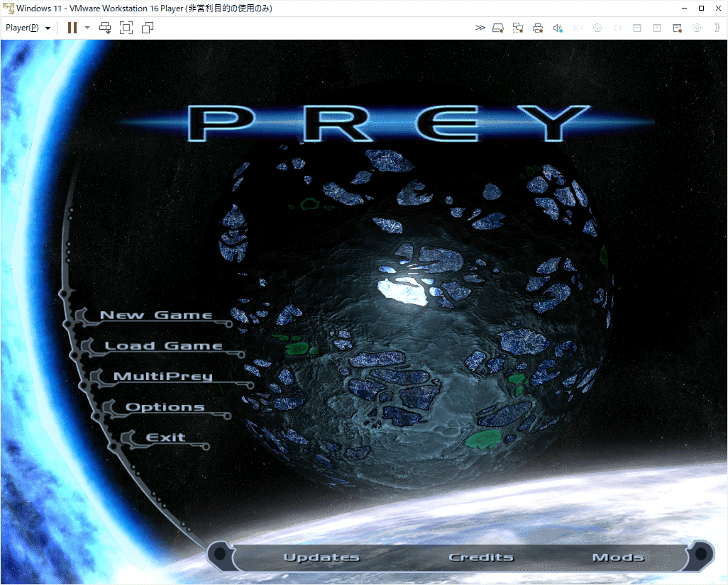Screen dimensions: 728x585
Task: Click the printer device icon
Action: 538,28
